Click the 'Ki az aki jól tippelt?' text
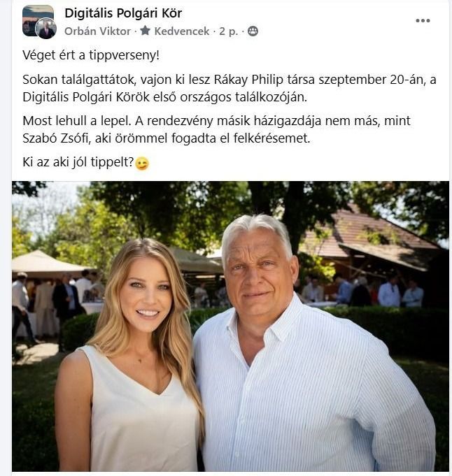This screenshot has width=452, height=476. (x=78, y=162)
